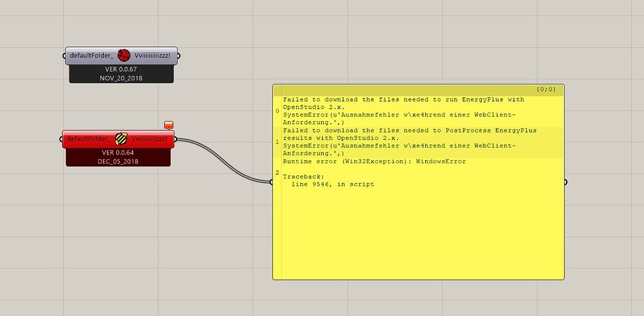Click the Ladybug component's right output grip
This screenshot has height=316, width=644.
pos(179,56)
